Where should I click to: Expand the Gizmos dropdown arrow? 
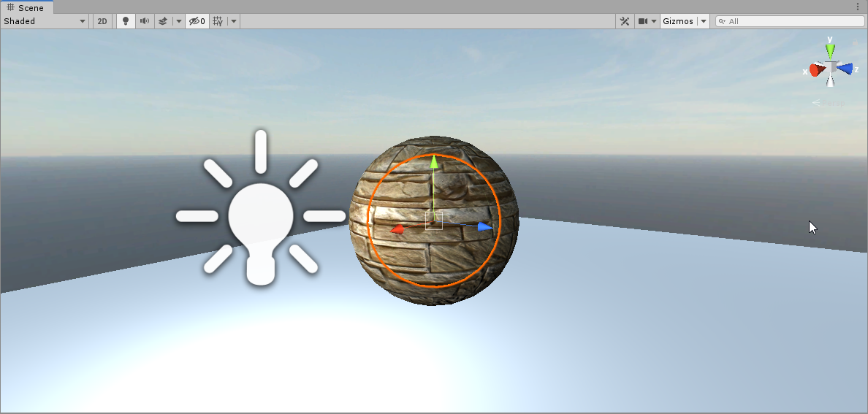click(x=704, y=21)
